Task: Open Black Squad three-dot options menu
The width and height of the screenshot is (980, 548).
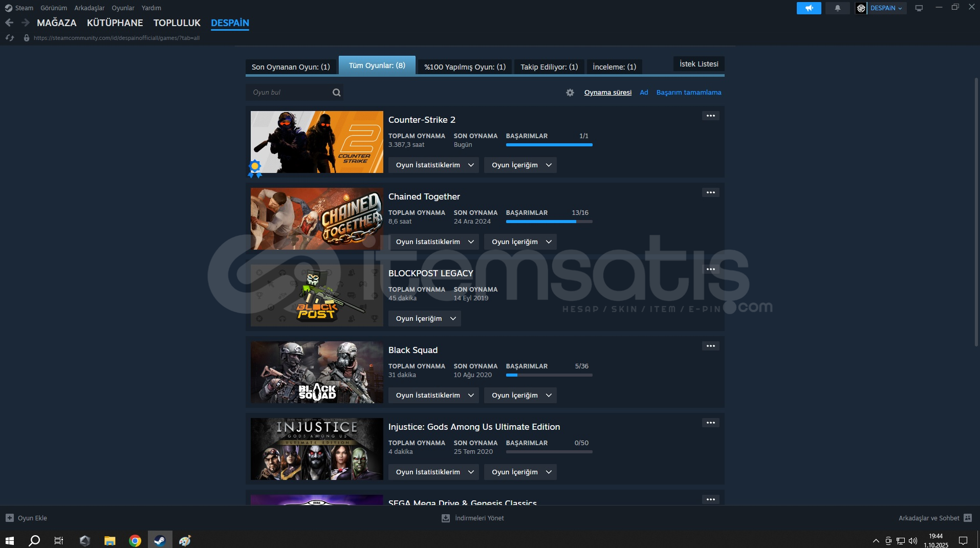Action: click(711, 346)
